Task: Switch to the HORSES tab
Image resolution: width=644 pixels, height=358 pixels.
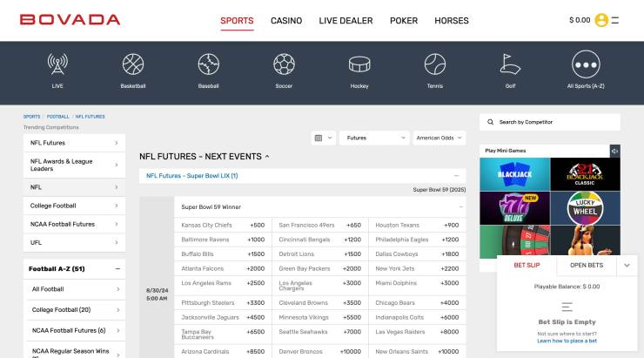Action: pos(452,21)
